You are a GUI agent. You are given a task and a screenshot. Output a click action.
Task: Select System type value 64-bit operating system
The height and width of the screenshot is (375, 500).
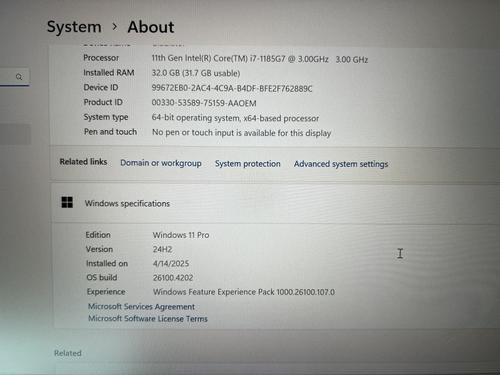coord(235,118)
